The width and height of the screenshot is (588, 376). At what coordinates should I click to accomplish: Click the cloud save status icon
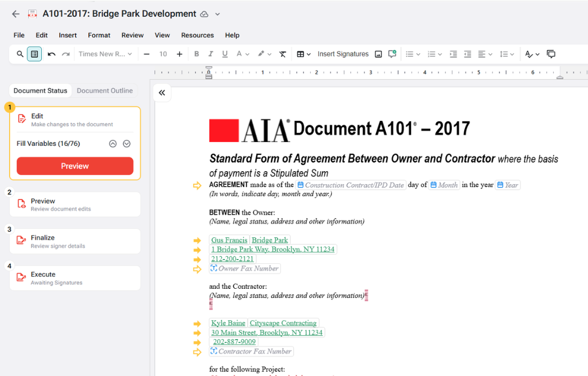(204, 14)
